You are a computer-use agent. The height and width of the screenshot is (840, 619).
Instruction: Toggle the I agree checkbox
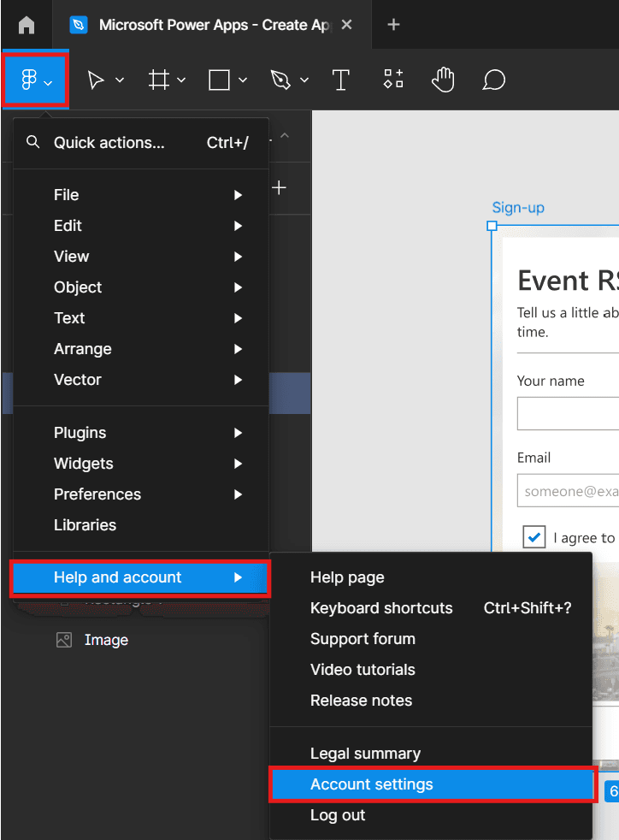click(x=534, y=537)
